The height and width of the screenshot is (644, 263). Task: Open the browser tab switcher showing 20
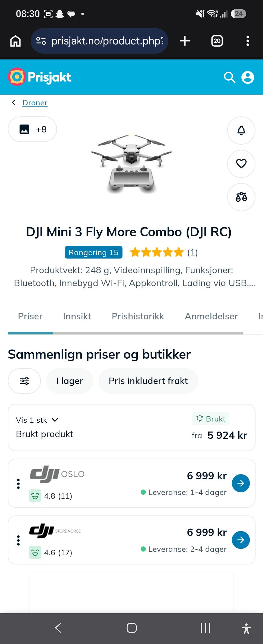[217, 41]
